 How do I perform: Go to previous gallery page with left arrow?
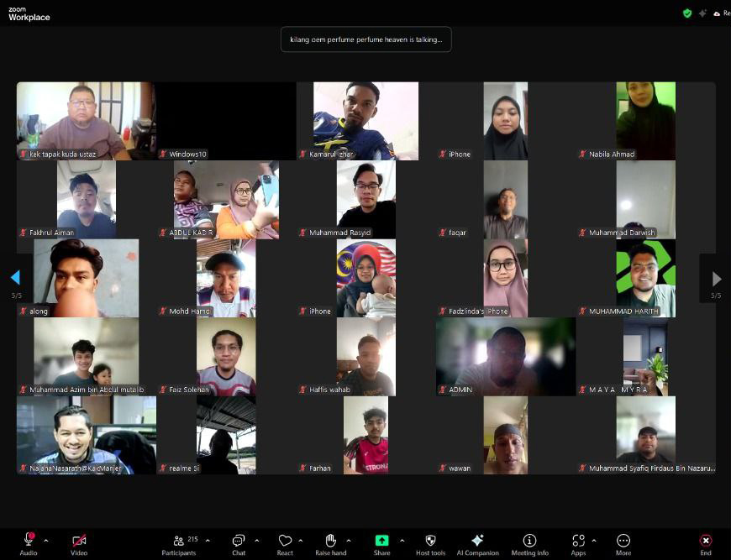click(15, 278)
